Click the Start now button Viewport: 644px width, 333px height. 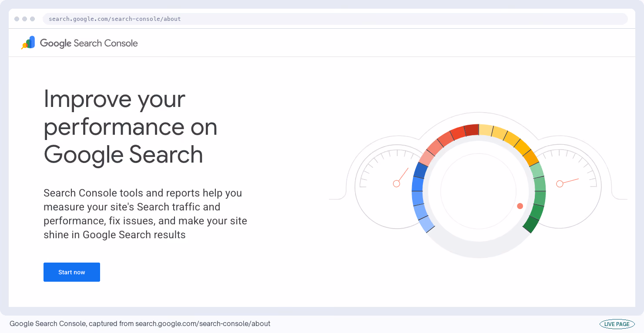(x=72, y=272)
